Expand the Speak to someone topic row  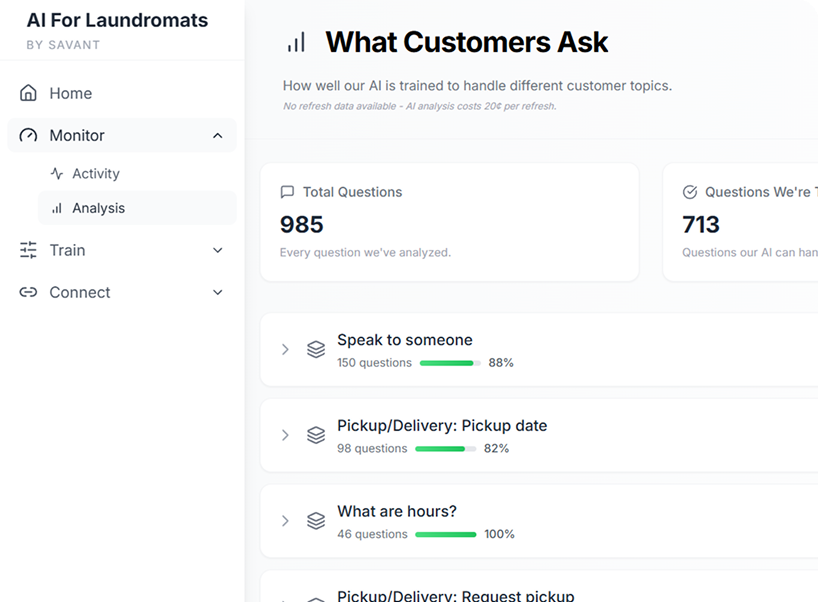tap(285, 349)
